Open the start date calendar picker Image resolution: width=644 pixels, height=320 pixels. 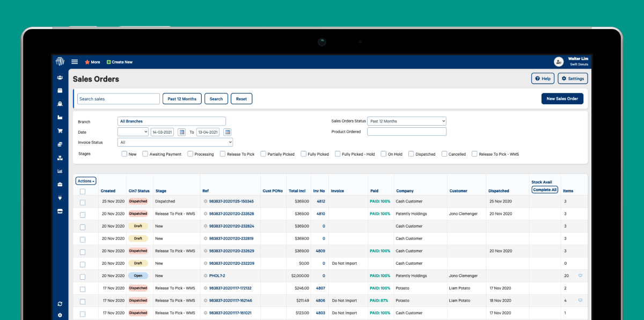point(182,132)
